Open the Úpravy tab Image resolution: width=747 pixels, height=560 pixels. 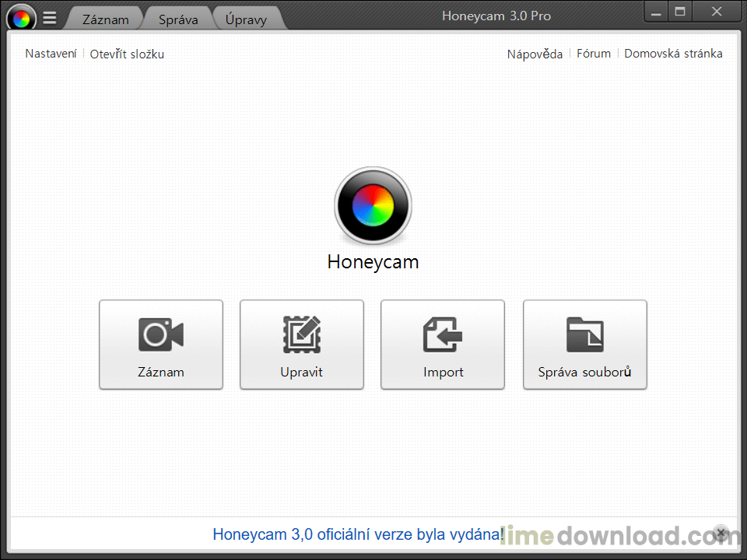click(246, 19)
